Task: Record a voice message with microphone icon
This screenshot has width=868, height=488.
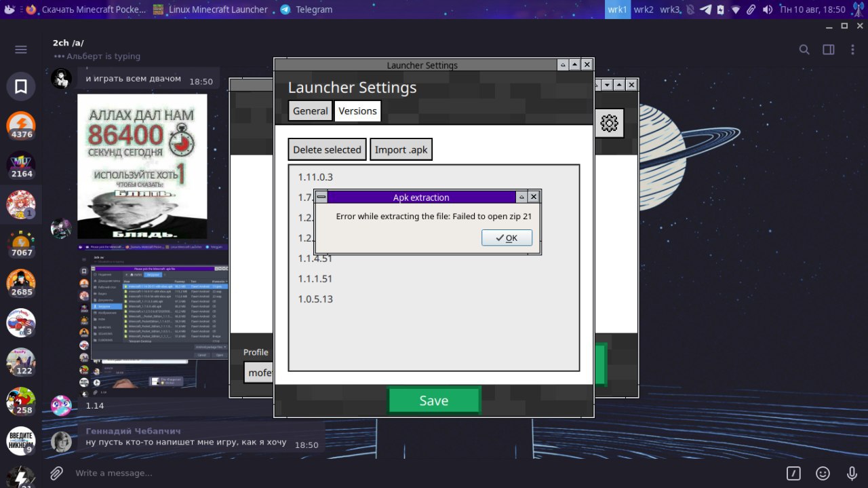Action: [x=852, y=473]
